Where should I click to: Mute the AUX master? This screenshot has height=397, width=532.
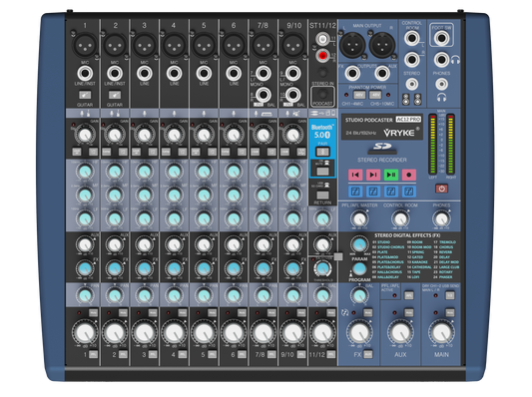pos(409,312)
